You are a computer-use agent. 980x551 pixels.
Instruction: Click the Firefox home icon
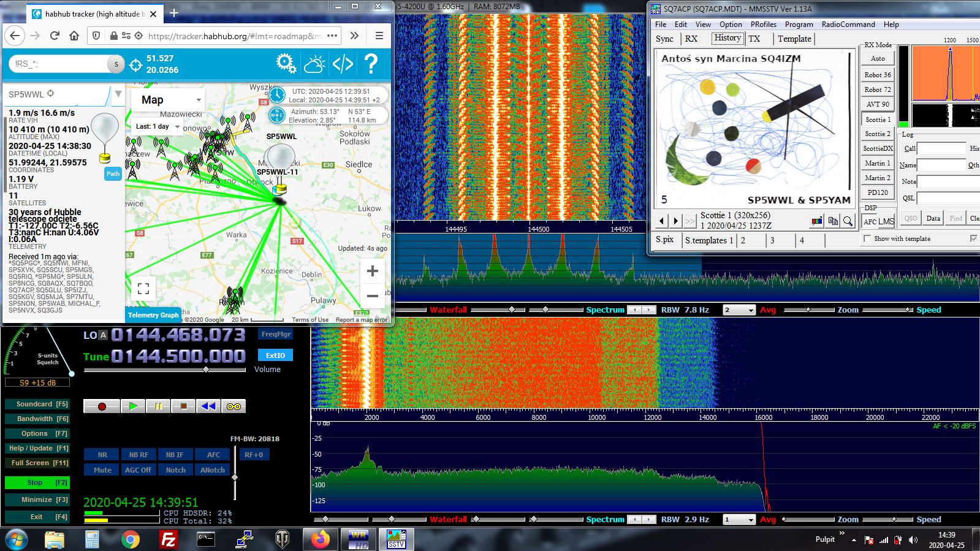74,36
